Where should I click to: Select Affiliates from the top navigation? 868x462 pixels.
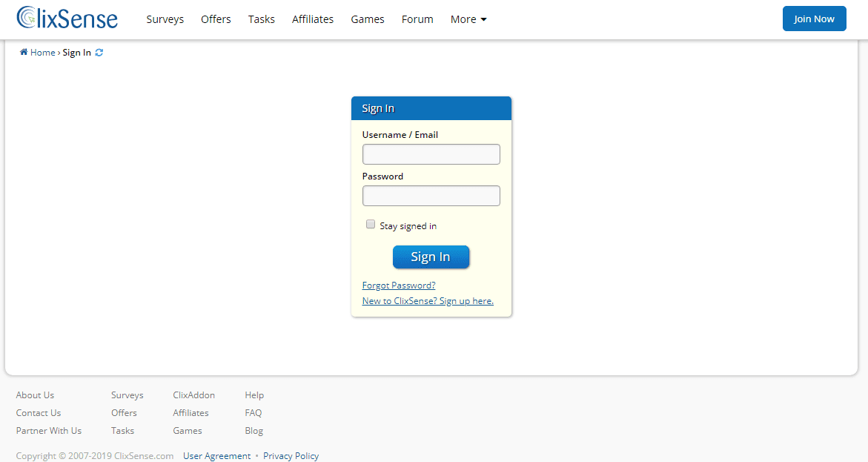[x=312, y=19]
